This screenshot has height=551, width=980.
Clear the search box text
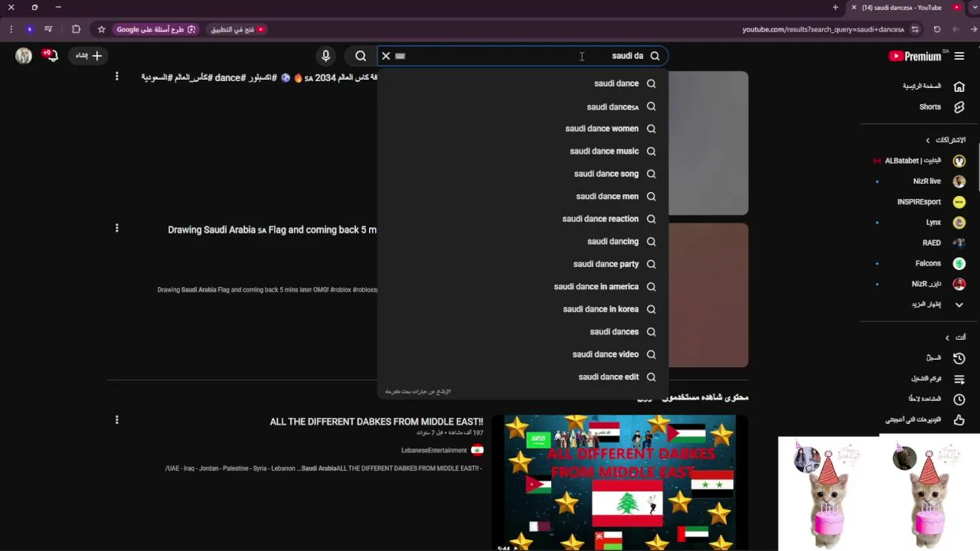[386, 56]
